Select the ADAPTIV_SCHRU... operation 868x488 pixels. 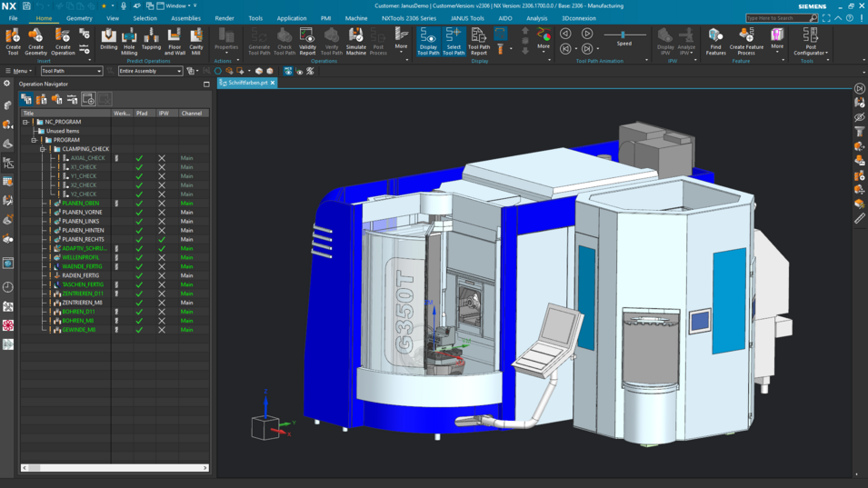(x=85, y=248)
